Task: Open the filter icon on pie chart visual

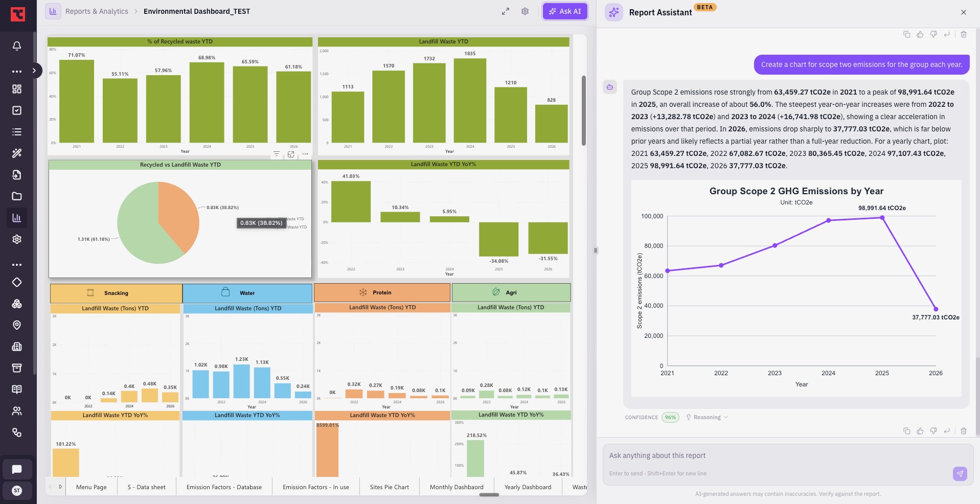Action: coord(277,154)
